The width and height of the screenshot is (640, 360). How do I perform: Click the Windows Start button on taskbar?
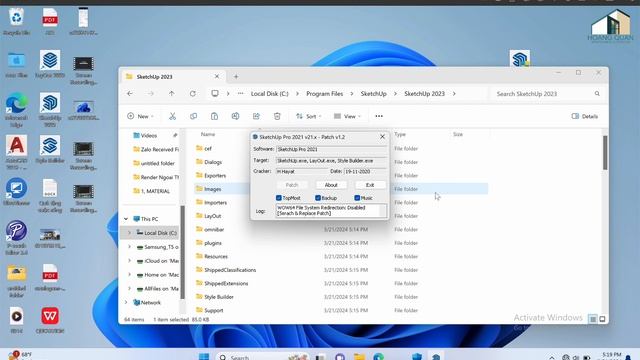[x=204, y=357]
